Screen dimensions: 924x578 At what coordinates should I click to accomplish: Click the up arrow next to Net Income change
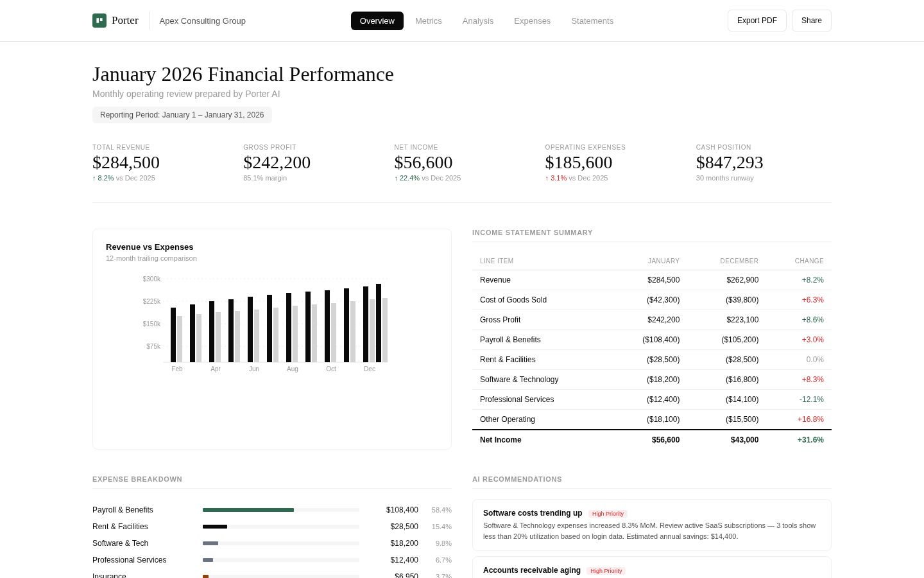[396, 178]
